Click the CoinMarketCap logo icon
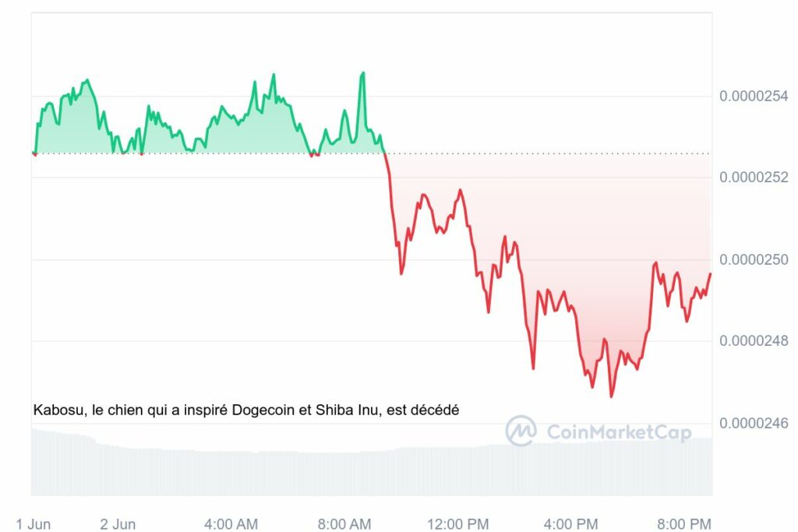 pos(521,431)
